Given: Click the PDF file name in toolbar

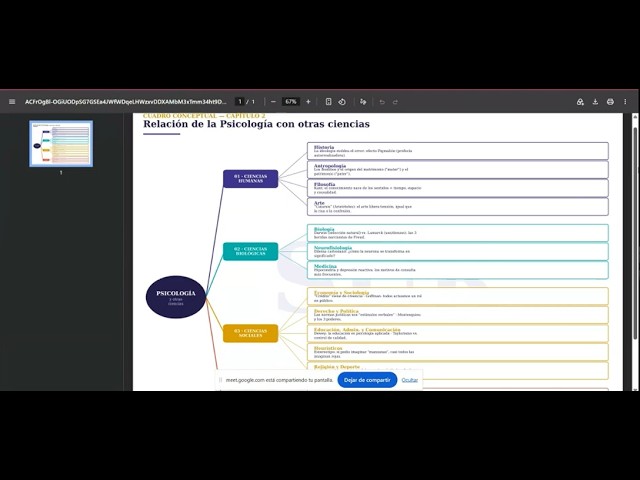Looking at the screenshot, I should click(x=125, y=102).
